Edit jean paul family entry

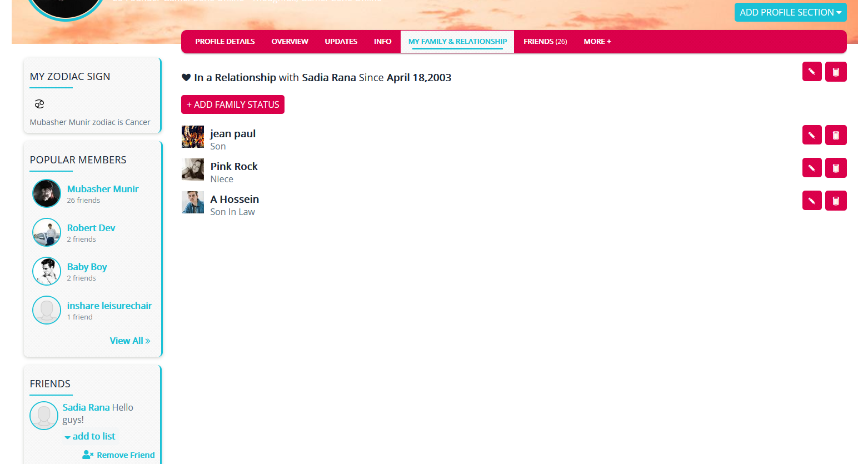click(x=811, y=135)
